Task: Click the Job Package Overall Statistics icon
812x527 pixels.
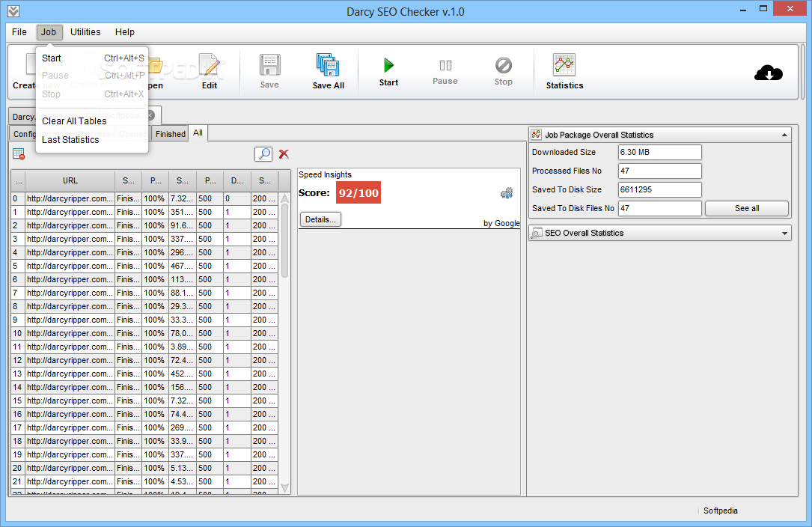Action: point(537,134)
